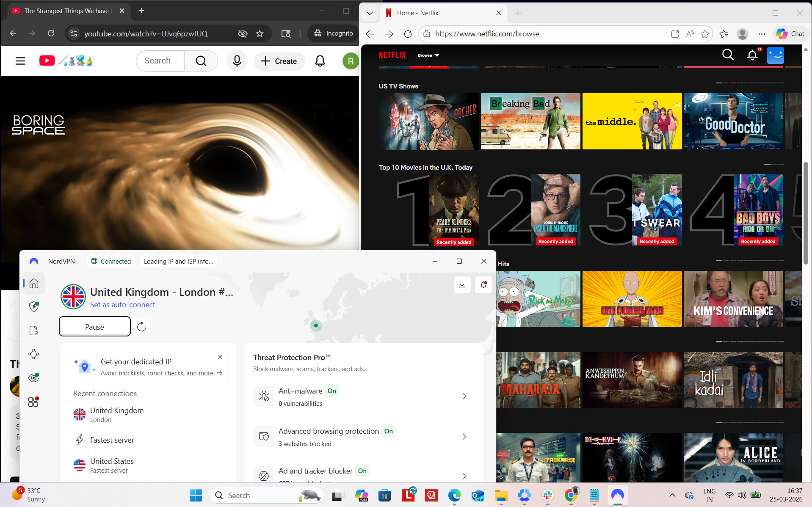The width and height of the screenshot is (812, 507).
Task: Open the Netflix notifications bell
Action: tap(752, 55)
